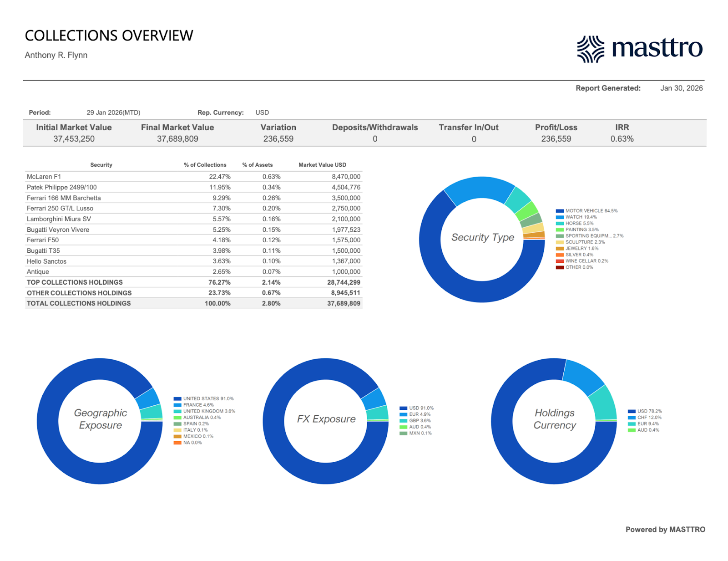Click the Masttro logo icon
Viewport: 728px width, 561px height.
click(x=591, y=49)
